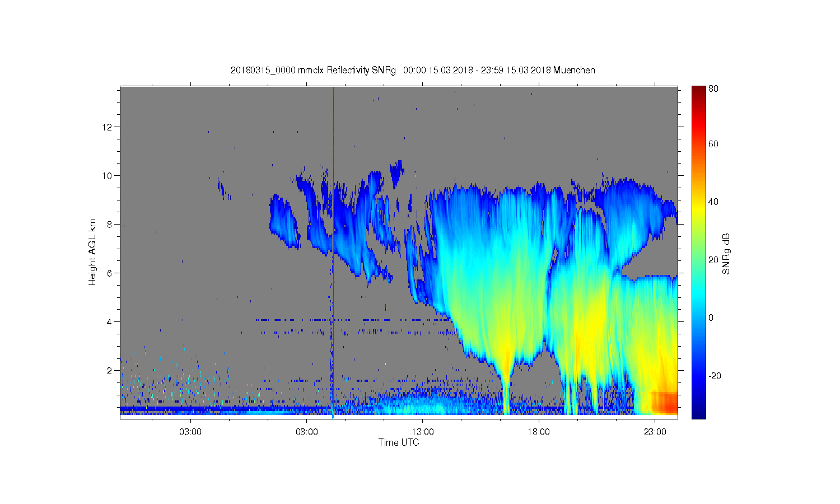Click the colorbar value label '40'
The width and height of the screenshot is (840, 504).
point(713,202)
